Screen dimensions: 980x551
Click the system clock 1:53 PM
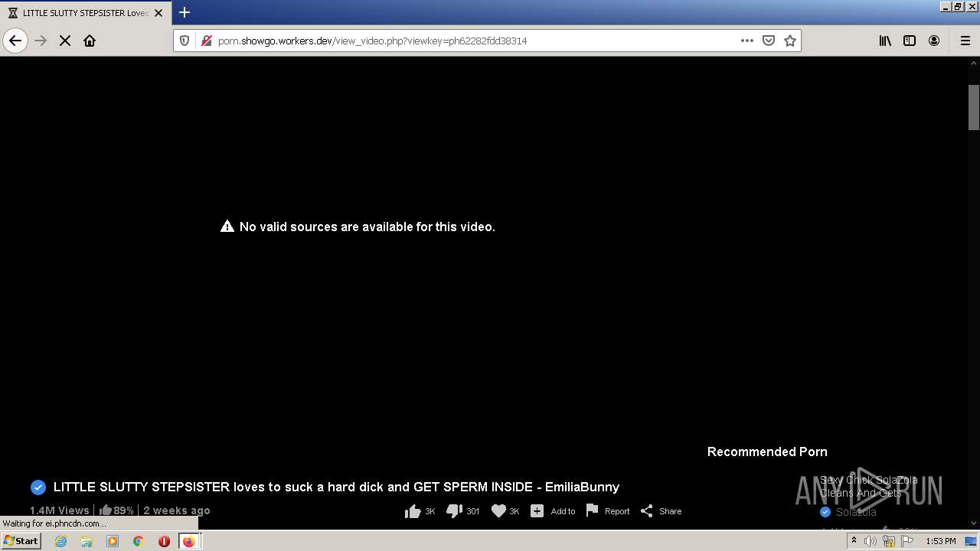pyautogui.click(x=940, y=541)
